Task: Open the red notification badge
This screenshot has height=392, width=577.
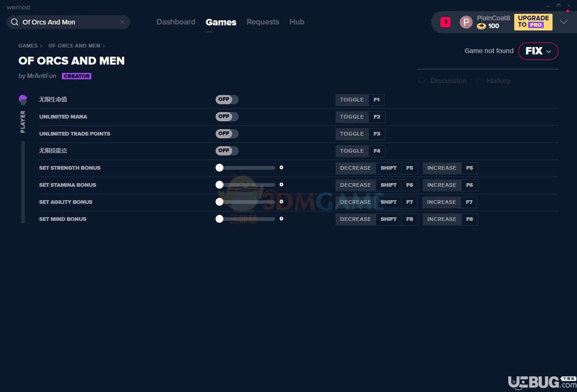Action: tap(445, 22)
